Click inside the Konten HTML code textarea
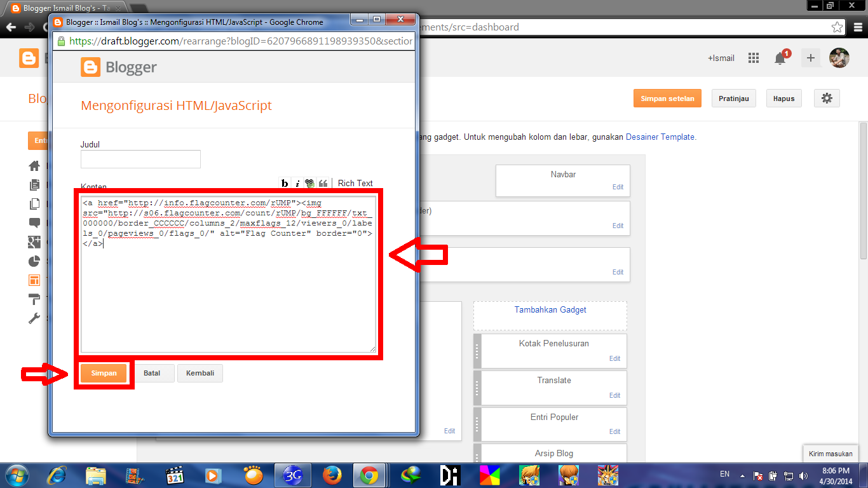 (x=229, y=274)
